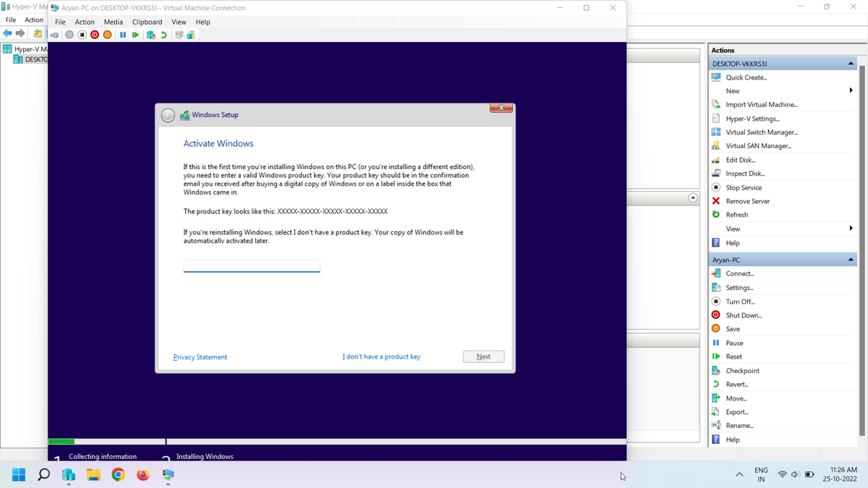Click the red Shut Down toolbar icon
868x488 pixels.
pyautogui.click(x=95, y=35)
